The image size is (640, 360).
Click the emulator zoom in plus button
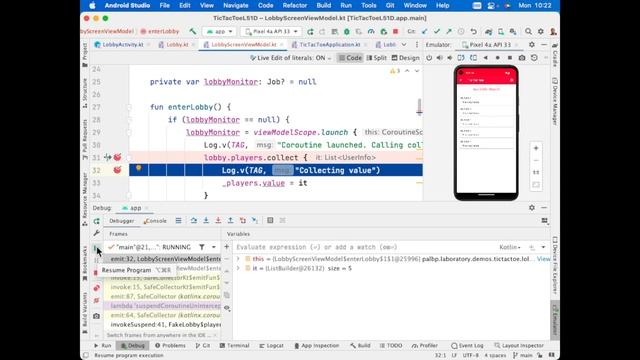point(536,148)
